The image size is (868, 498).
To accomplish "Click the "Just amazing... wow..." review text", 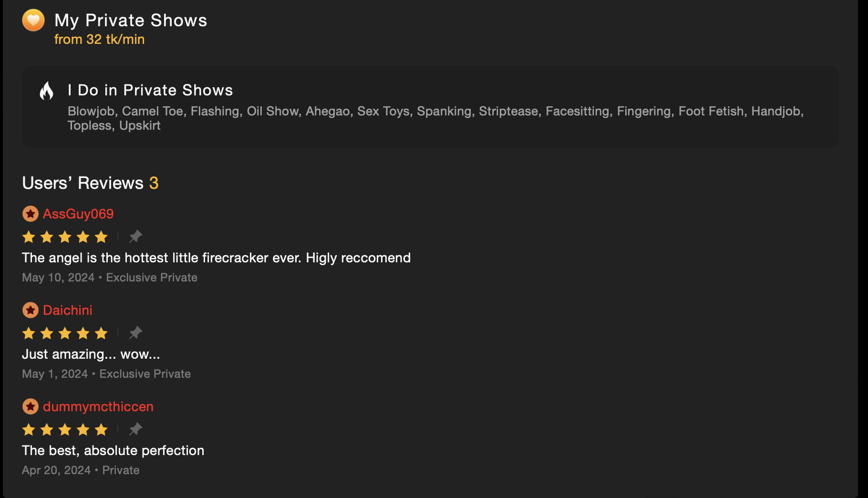I will click(91, 354).
